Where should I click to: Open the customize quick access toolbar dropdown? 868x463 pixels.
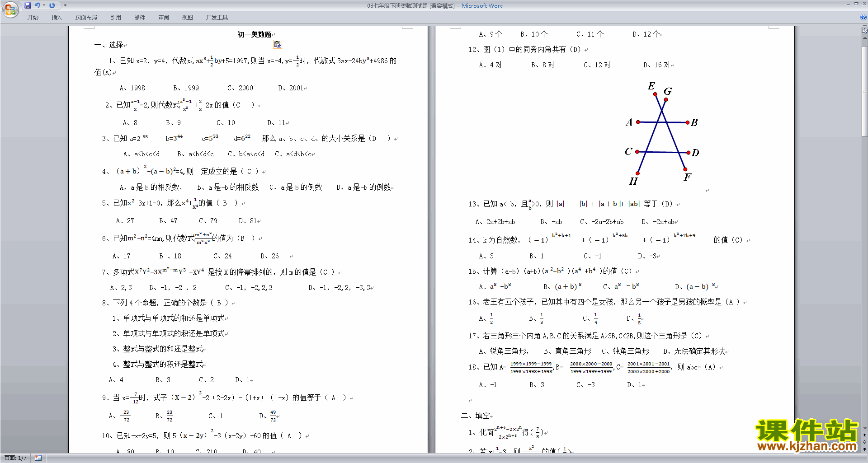[65, 5]
